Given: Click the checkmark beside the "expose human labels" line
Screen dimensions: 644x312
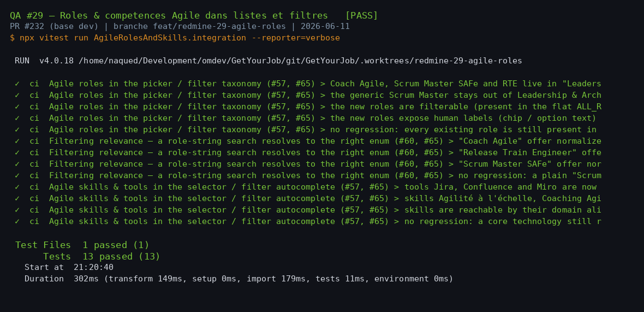Looking at the screenshot, I should pos(17,119).
